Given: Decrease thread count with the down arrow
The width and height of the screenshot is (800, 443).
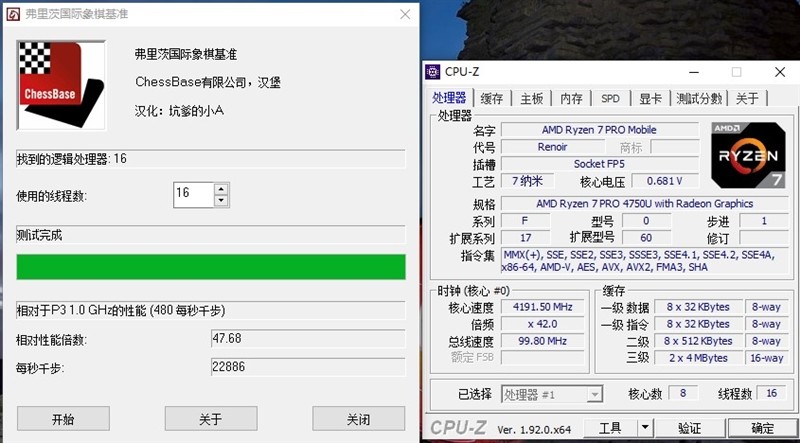Looking at the screenshot, I should (x=221, y=201).
